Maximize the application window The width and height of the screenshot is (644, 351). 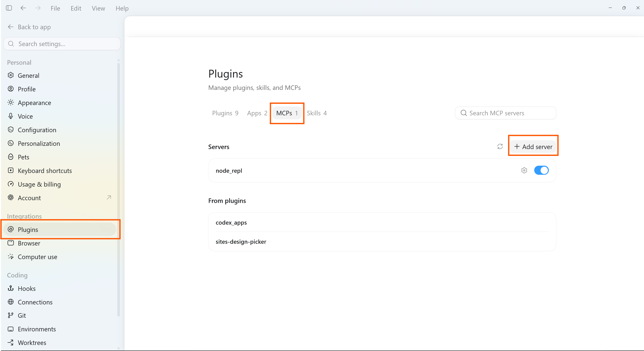(624, 8)
